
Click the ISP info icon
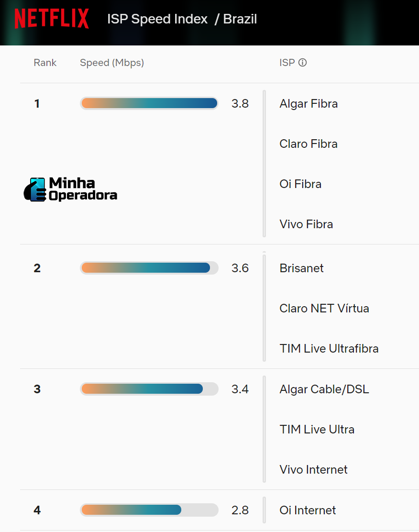point(302,63)
